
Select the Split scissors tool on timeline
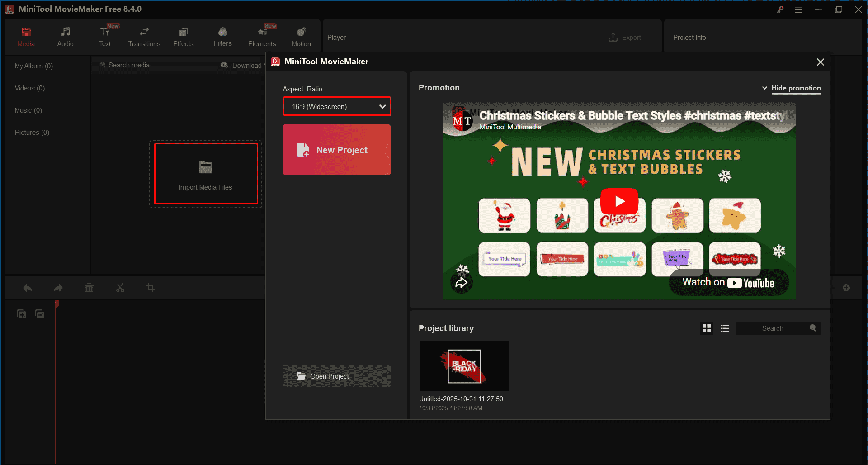pyautogui.click(x=120, y=288)
